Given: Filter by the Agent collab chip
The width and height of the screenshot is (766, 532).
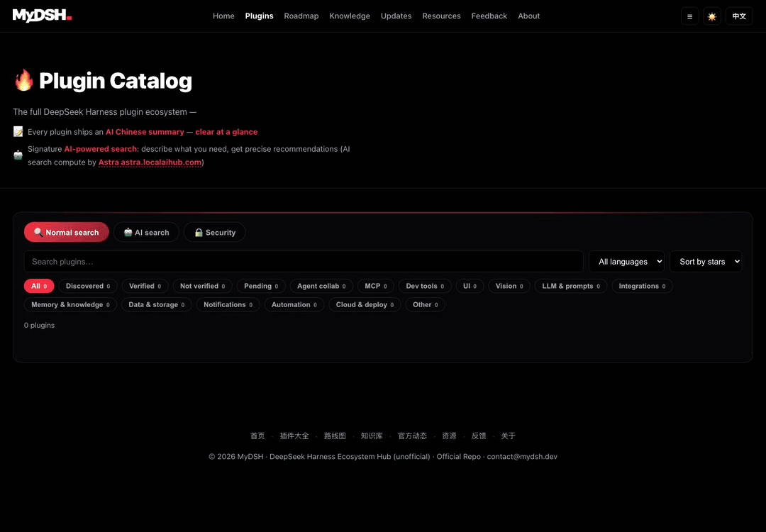Looking at the screenshot, I should pyautogui.click(x=321, y=286).
